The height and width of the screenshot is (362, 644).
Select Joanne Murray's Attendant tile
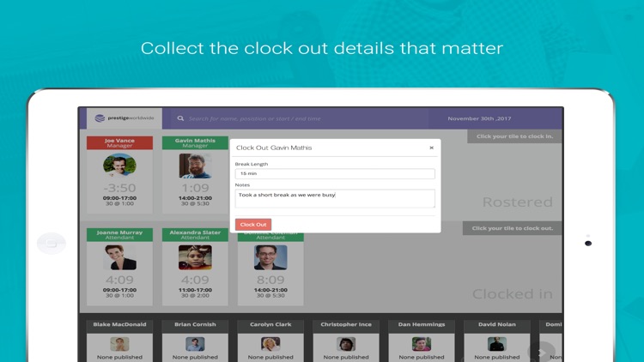[119, 267]
